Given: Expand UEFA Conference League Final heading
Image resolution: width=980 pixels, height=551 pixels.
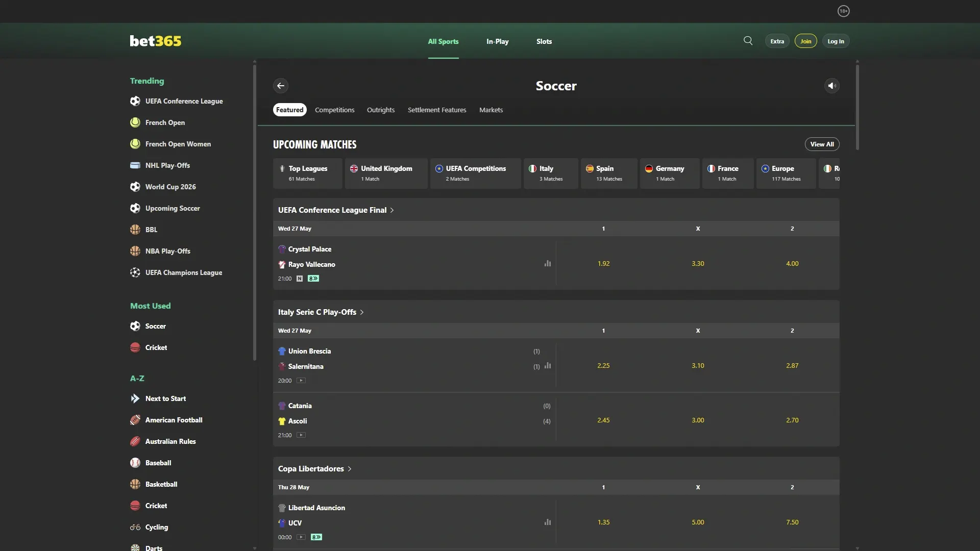Looking at the screenshot, I should [336, 210].
